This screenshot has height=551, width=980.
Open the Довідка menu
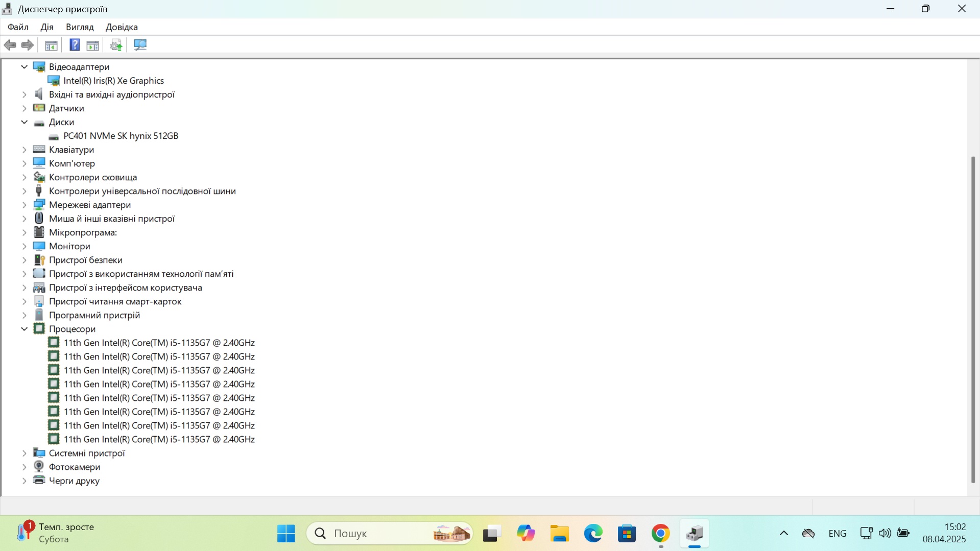click(122, 27)
